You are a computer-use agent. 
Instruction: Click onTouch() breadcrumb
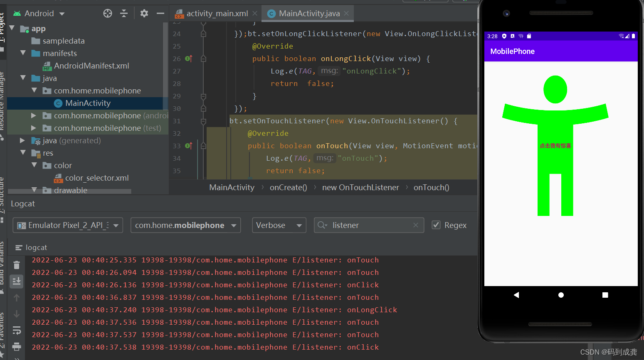(x=431, y=187)
